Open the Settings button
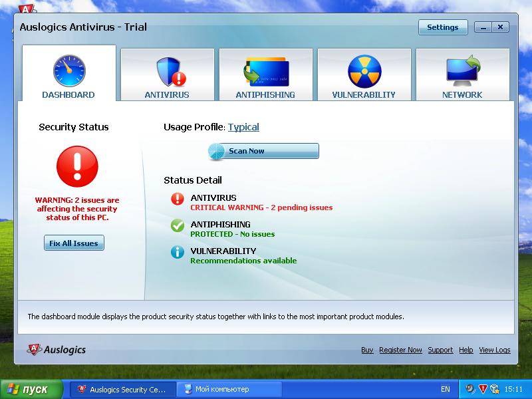 pyautogui.click(x=443, y=27)
